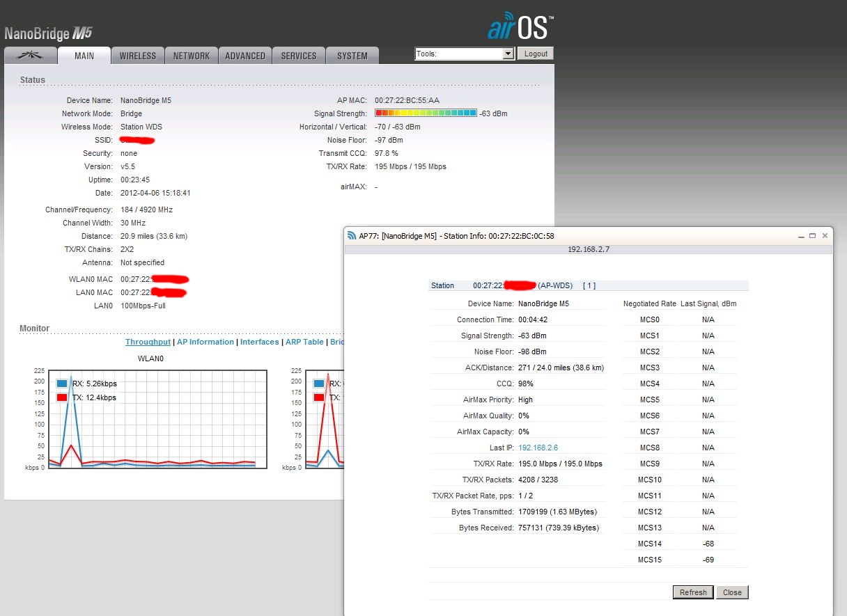
Task: Open the Ubiquiti logo tab
Action: [30, 56]
